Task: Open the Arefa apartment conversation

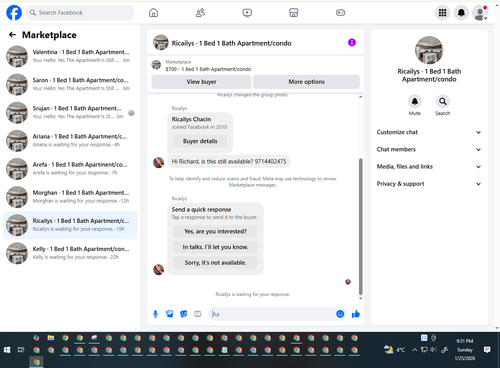Action: tap(70, 169)
